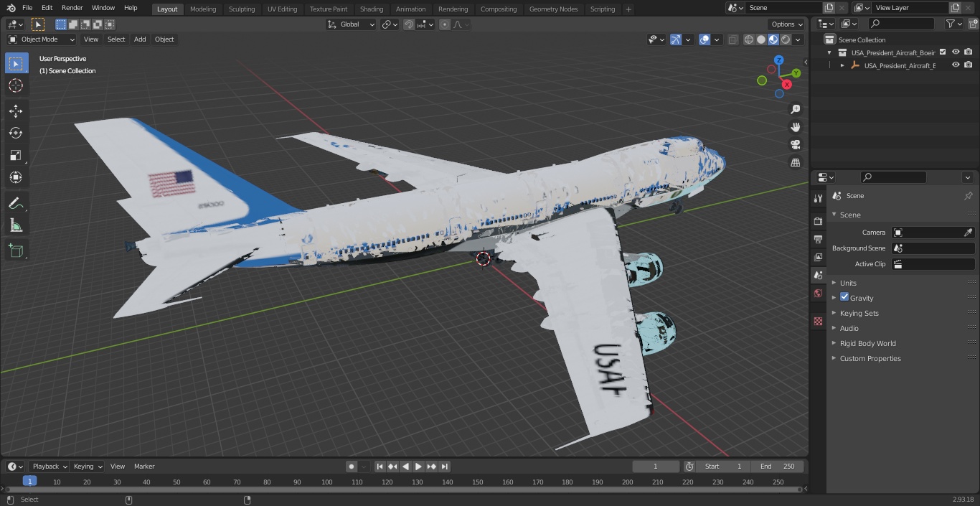Open the Tool properties tab
Viewport: 980px width, 506px height.
[x=818, y=199]
